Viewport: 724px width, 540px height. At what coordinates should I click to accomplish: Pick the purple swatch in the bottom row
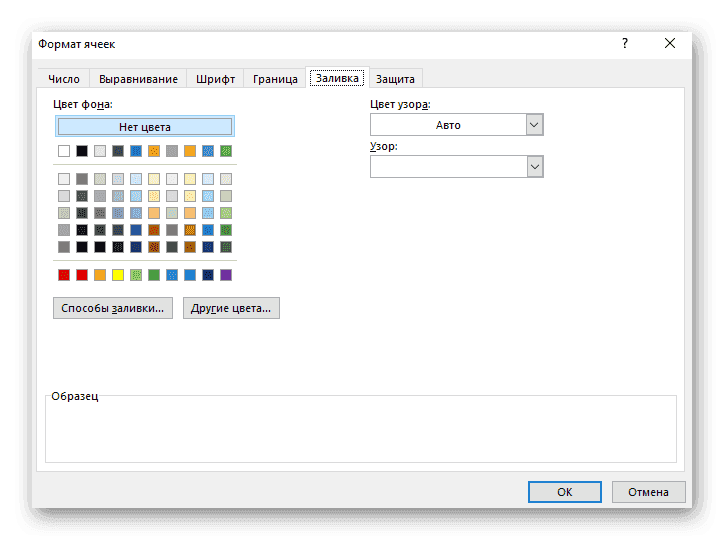click(226, 275)
